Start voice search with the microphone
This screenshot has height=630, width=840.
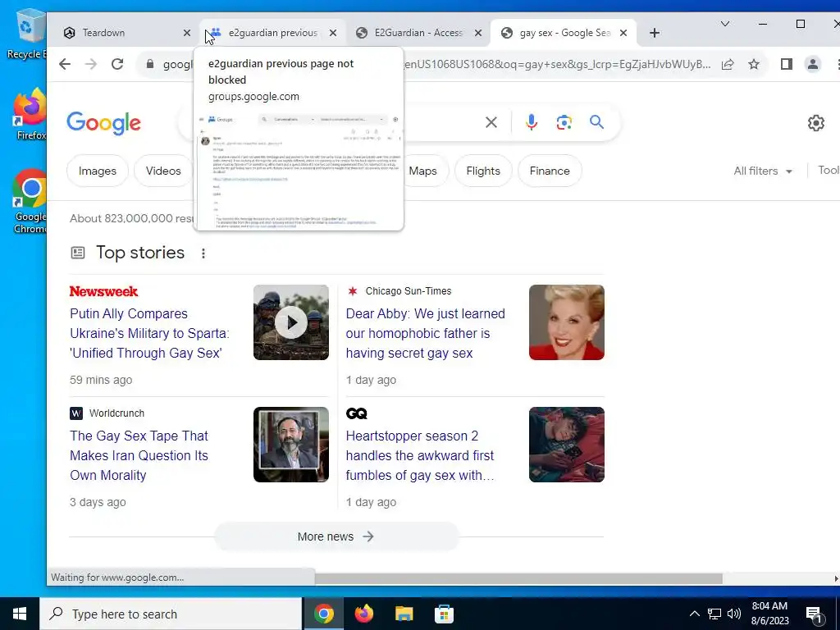(x=532, y=123)
